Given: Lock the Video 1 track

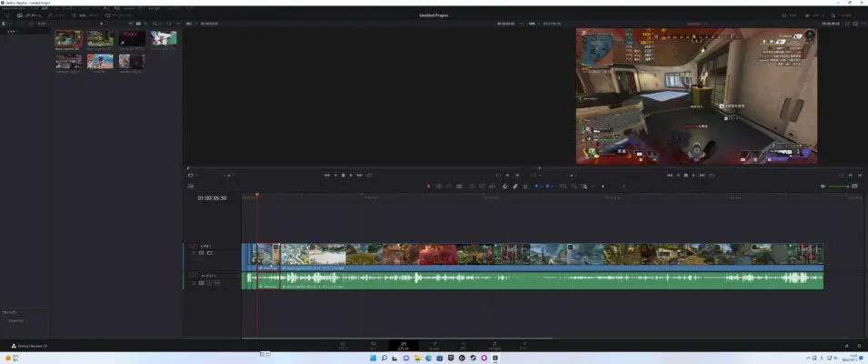Looking at the screenshot, I should [194, 253].
